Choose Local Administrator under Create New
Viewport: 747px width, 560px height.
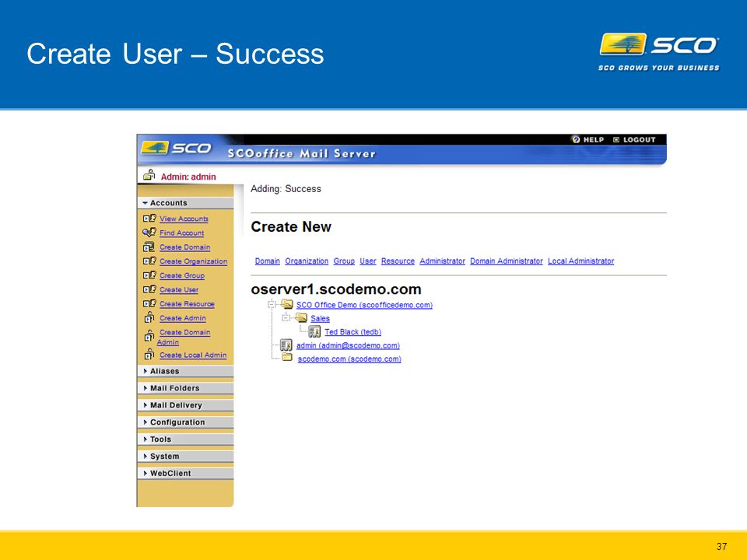coord(580,261)
